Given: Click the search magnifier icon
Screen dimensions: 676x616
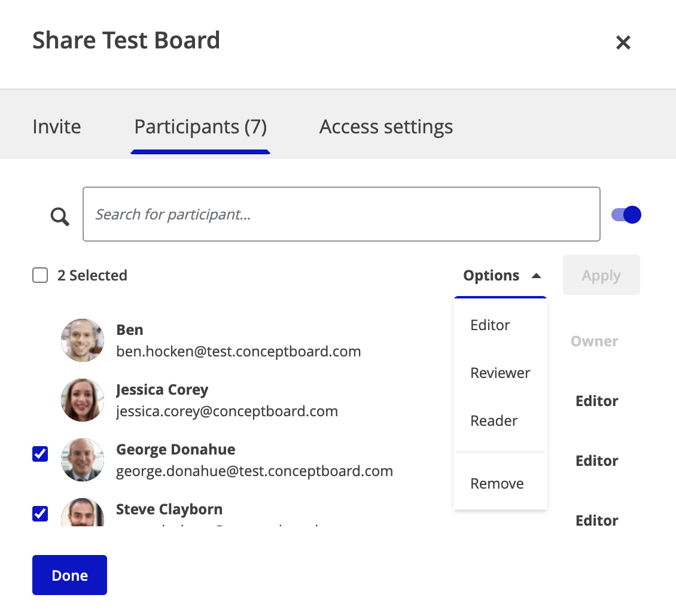Looking at the screenshot, I should click(60, 216).
